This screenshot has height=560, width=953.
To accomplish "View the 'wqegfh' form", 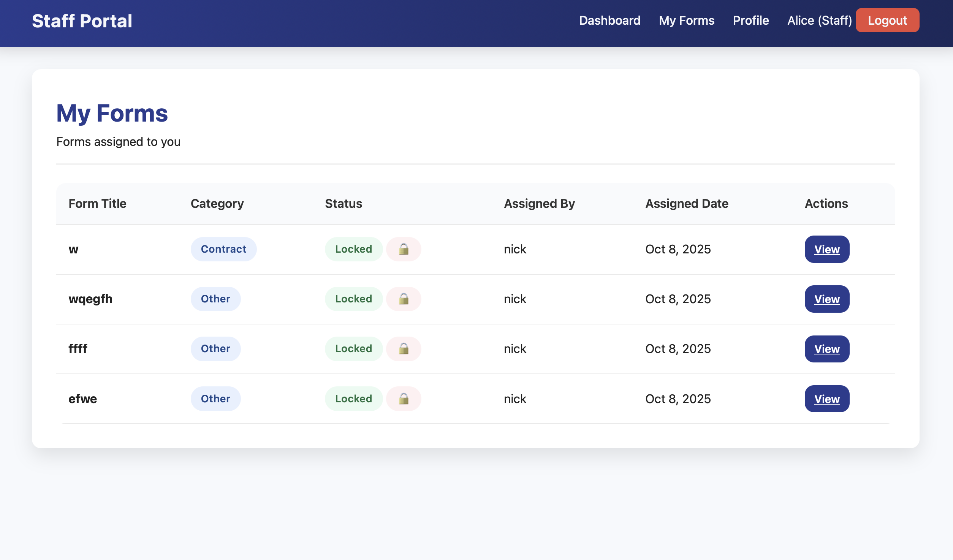I will coord(826,299).
